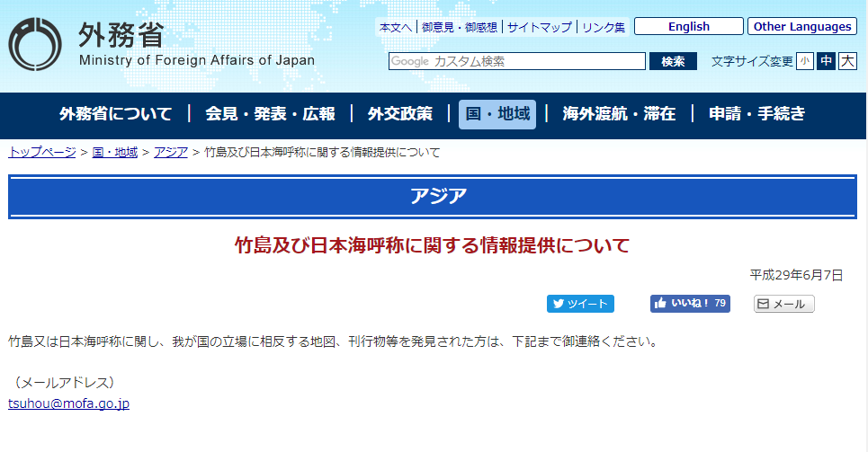Open the tsuhou@mofa.go.jp email link
The width and height of the screenshot is (868, 452).
coord(68,403)
